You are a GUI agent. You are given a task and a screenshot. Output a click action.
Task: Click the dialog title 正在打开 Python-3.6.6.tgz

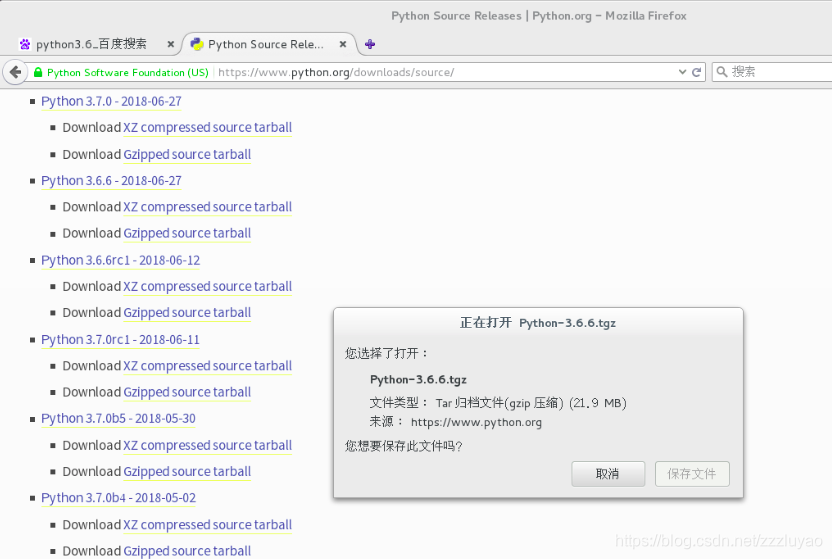click(x=538, y=323)
